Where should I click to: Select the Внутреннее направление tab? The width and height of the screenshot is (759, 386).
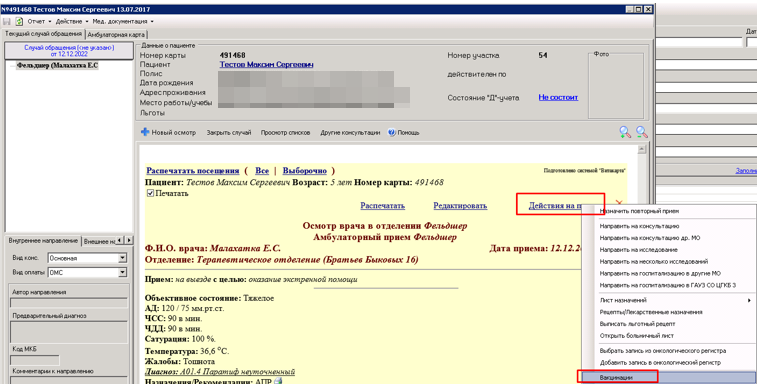point(43,241)
